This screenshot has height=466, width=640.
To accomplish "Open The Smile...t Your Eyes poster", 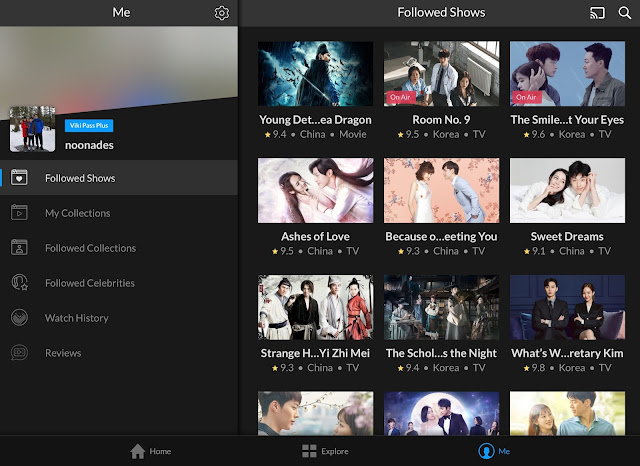I will [x=567, y=73].
